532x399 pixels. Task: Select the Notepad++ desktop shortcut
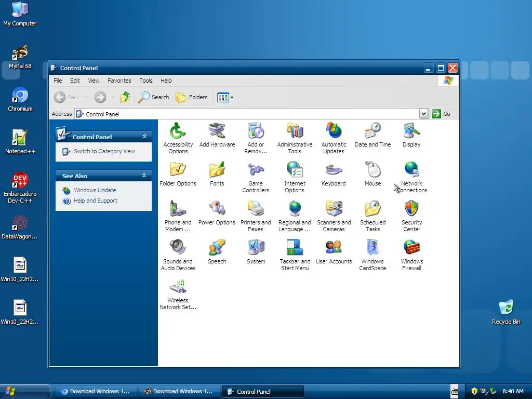pyautogui.click(x=20, y=142)
